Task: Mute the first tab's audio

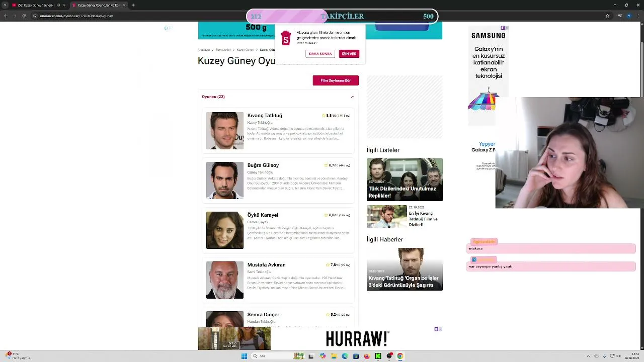Action: click(x=58, y=5)
